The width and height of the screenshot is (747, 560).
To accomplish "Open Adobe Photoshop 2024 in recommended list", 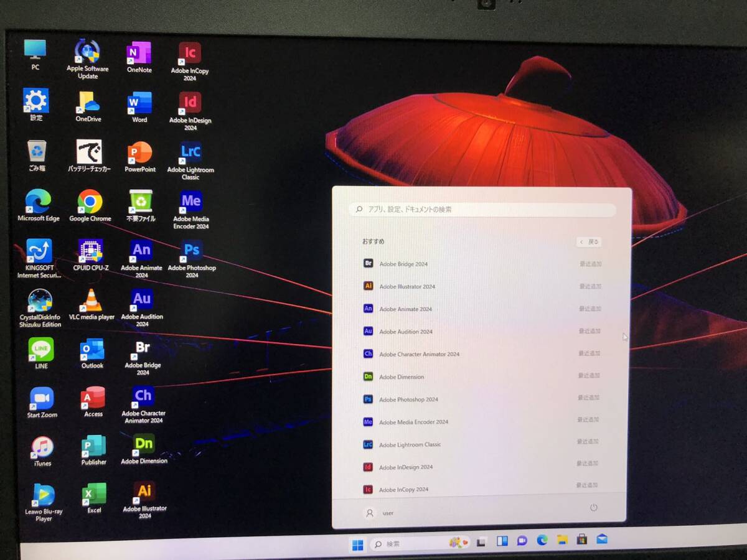I will 482,399.
